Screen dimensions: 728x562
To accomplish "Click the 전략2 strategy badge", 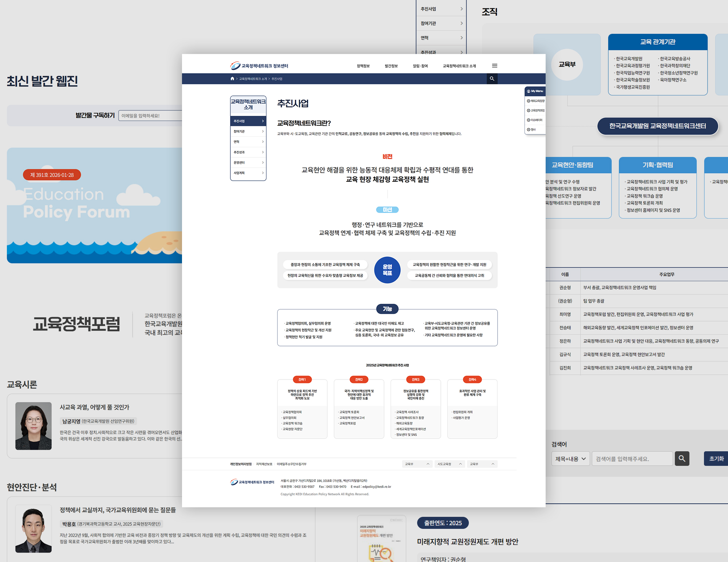I will tap(359, 380).
